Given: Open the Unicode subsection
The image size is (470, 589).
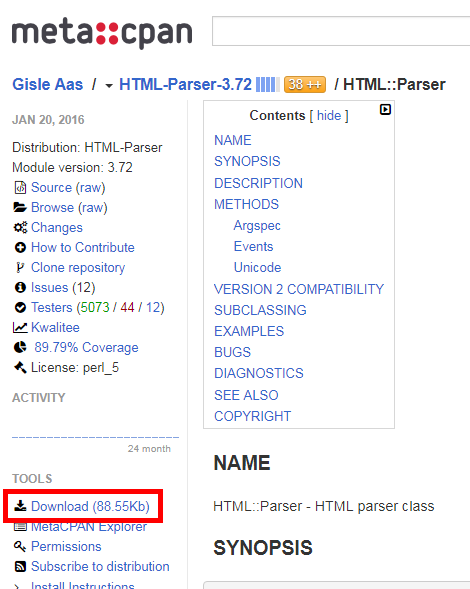Looking at the screenshot, I should coord(257,267).
